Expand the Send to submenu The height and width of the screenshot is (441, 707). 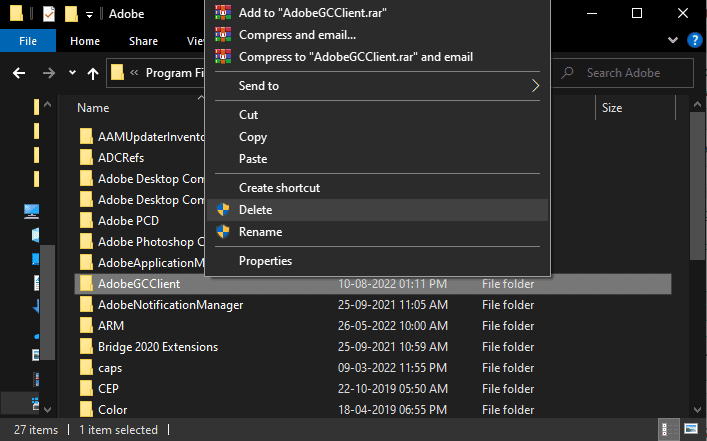coord(535,86)
